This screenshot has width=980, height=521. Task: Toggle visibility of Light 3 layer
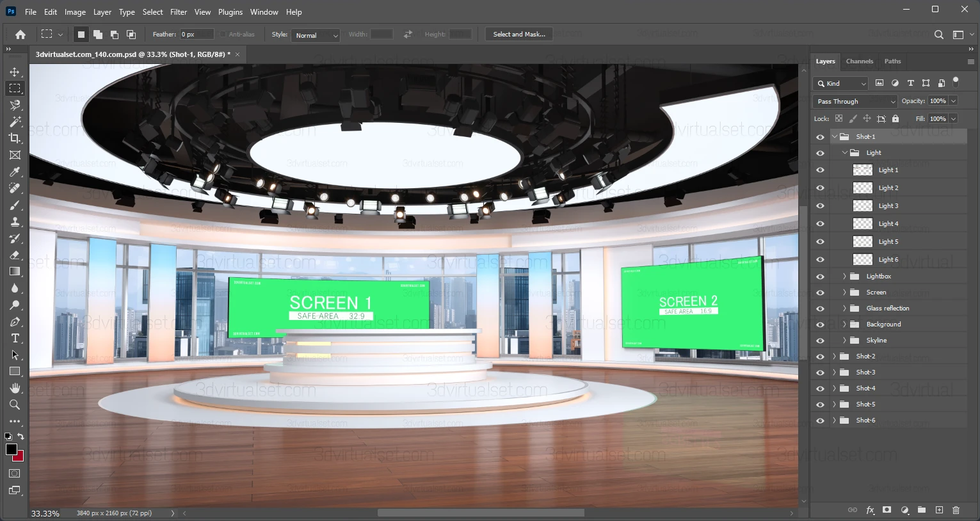tap(820, 206)
